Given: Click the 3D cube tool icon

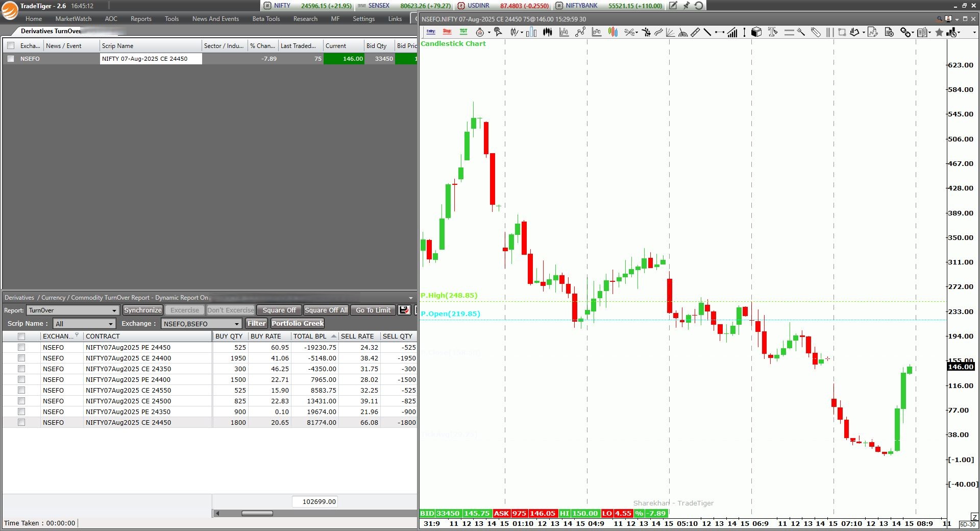Looking at the screenshot, I should coord(756,32).
